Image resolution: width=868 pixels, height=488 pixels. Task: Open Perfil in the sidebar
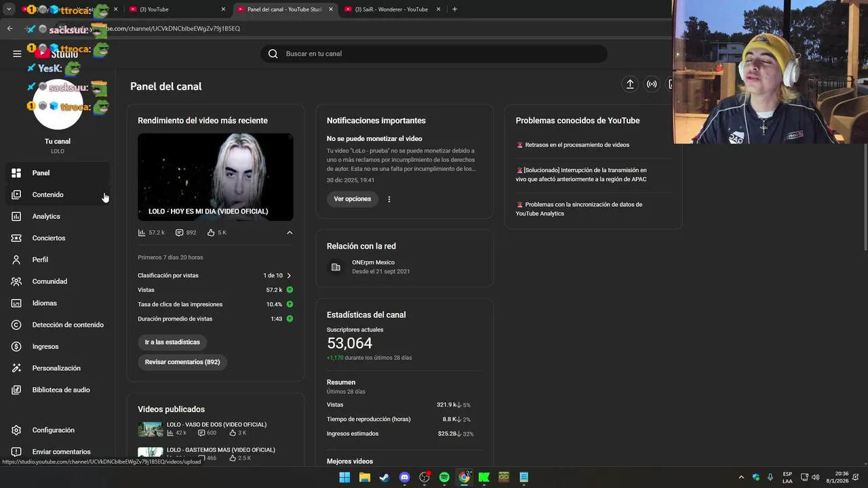pos(58,260)
